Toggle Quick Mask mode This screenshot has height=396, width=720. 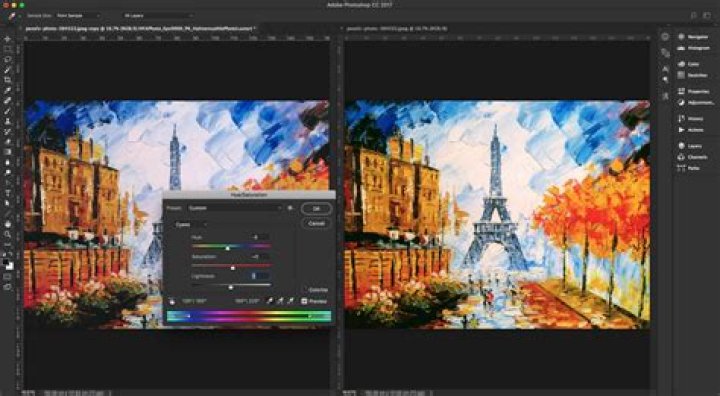tap(7, 277)
